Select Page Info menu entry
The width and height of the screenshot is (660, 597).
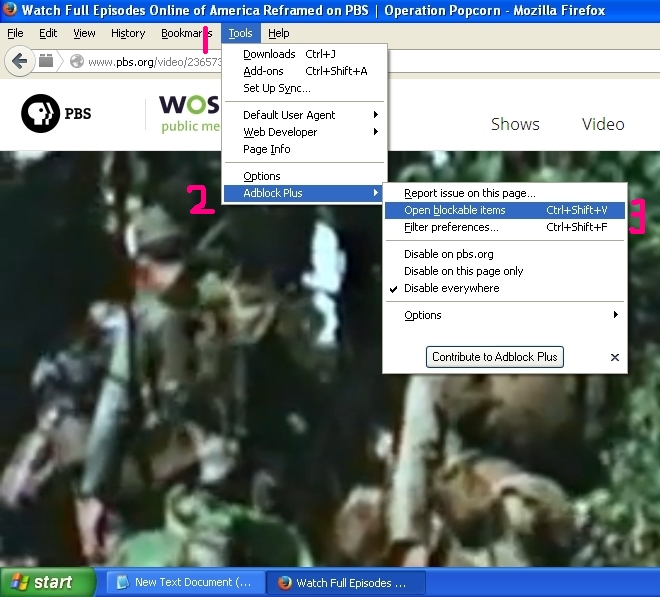304,149
